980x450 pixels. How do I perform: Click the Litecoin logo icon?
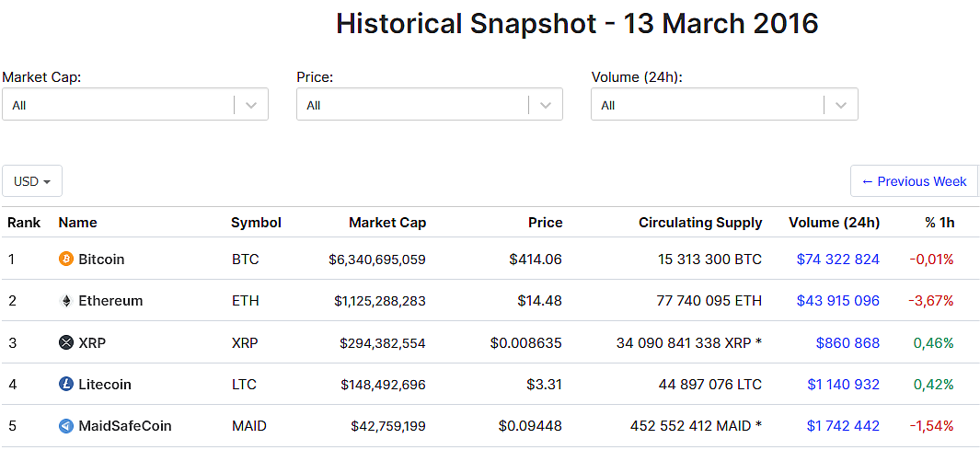point(65,385)
